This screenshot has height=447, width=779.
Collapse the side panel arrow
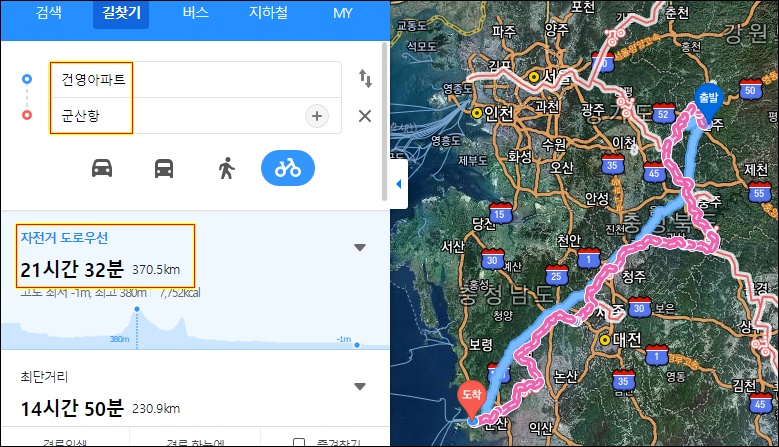398,184
